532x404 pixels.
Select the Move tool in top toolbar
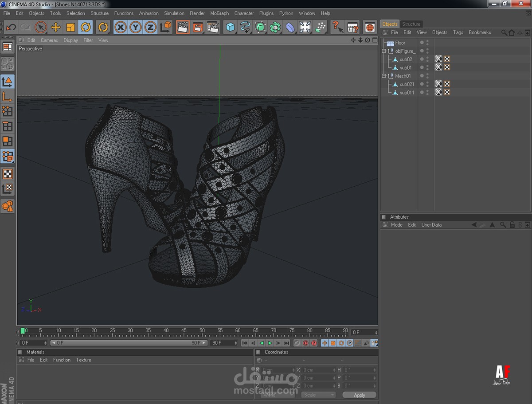pos(56,27)
